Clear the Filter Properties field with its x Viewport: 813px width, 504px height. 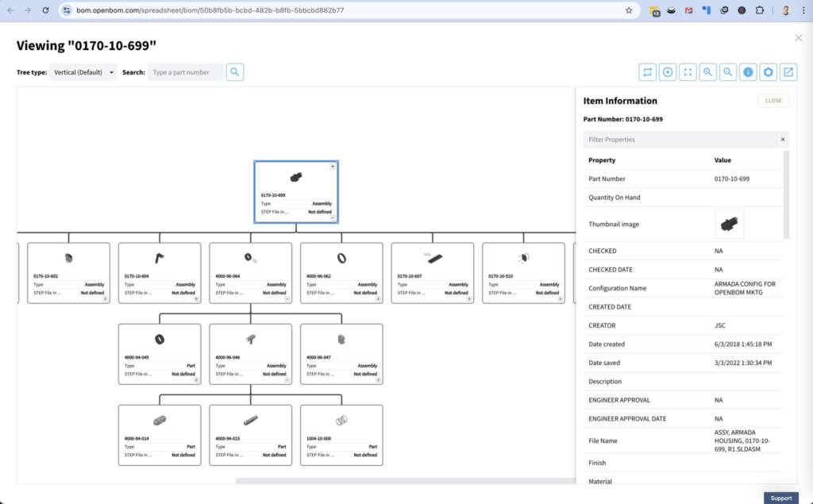click(x=783, y=140)
